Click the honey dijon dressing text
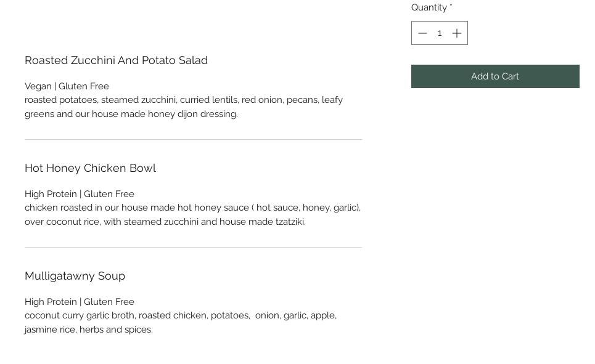Image resolution: width=595 pixels, height=364 pixels. click(197, 114)
